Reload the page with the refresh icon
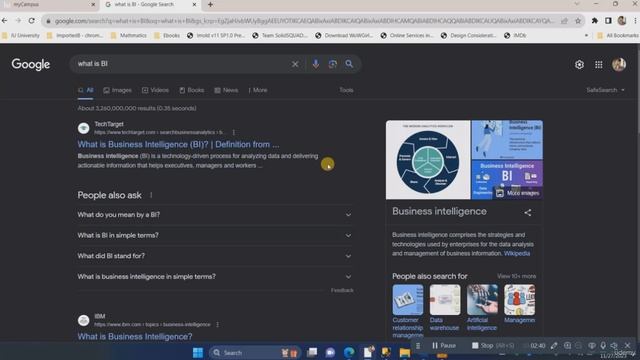 click(x=31, y=20)
